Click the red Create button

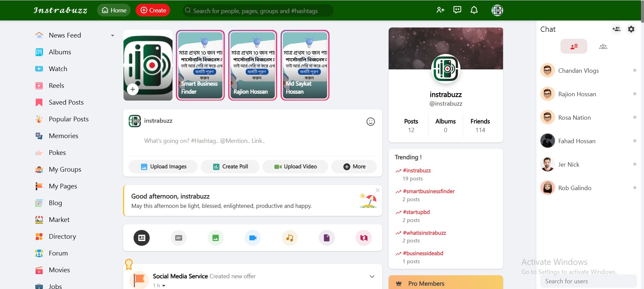153,10
